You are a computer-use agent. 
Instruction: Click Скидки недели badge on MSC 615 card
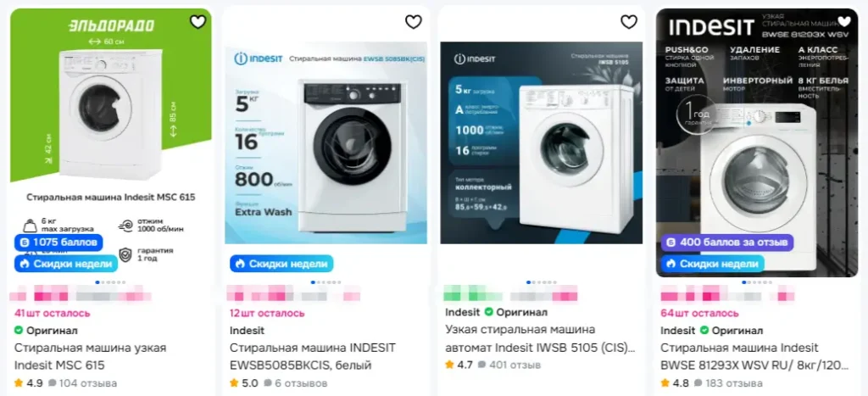[x=66, y=264]
